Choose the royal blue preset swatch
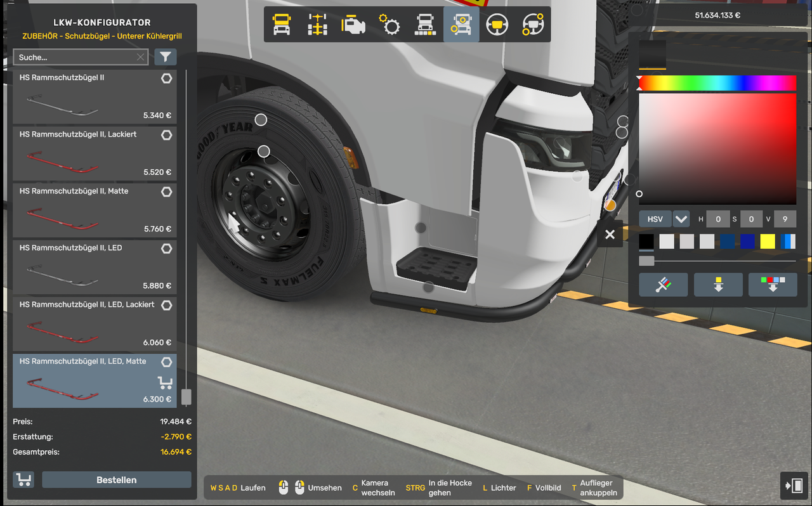The image size is (812, 506). (x=748, y=241)
